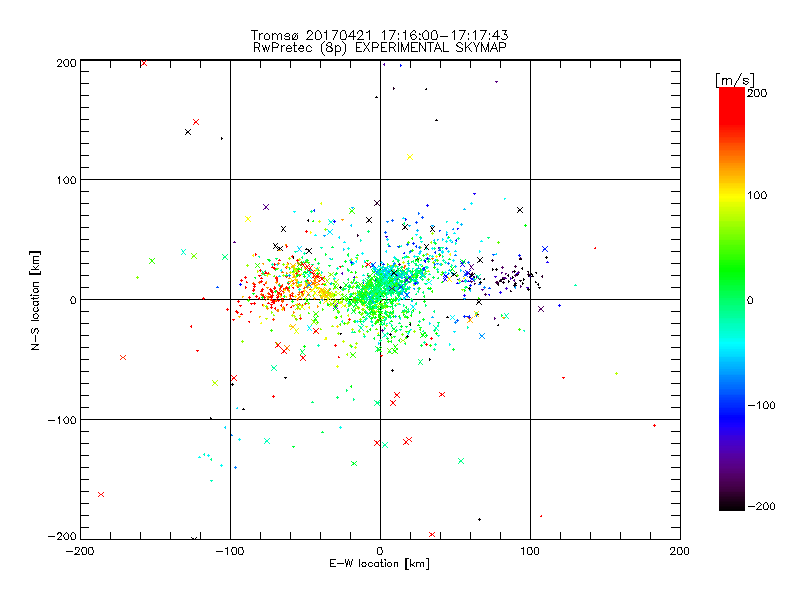Image resolution: width=800 pixels, height=600 pixels.
Task: Pick the black bottom end of the velocity colour bar
Action: tap(732, 505)
